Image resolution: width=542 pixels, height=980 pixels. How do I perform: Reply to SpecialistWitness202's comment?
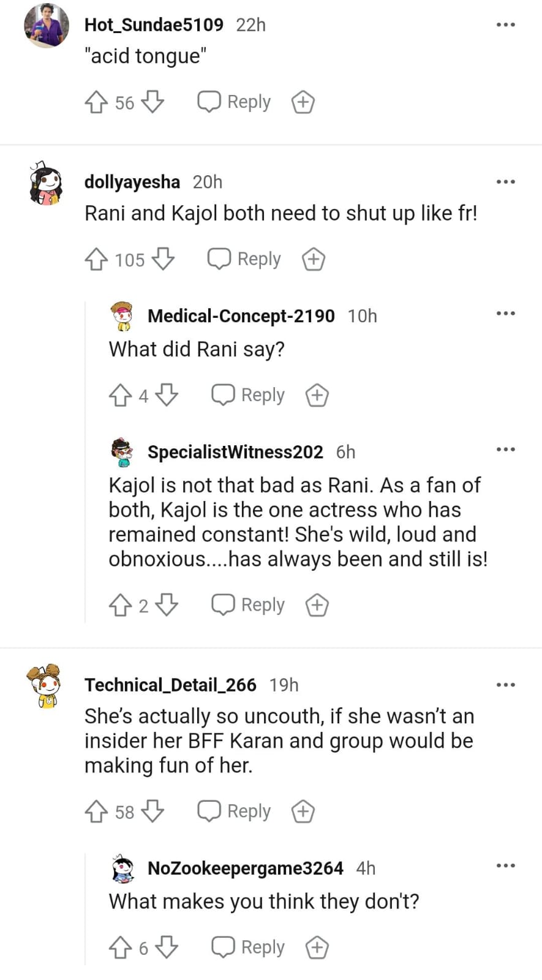point(248,605)
